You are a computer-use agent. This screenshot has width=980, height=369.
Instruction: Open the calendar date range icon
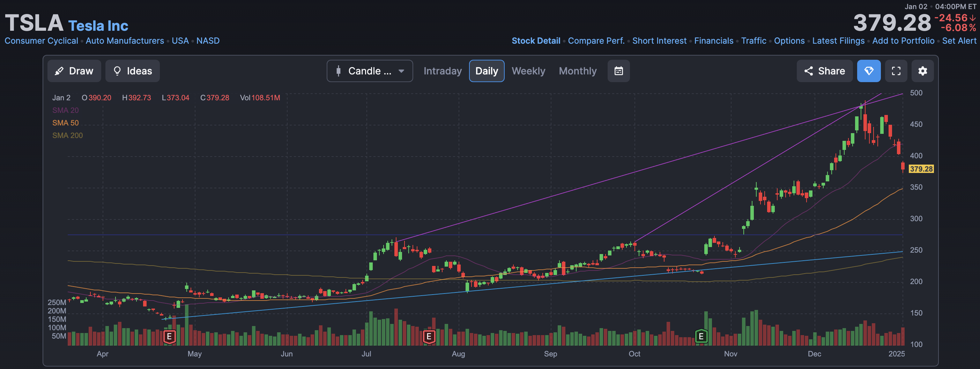click(618, 71)
